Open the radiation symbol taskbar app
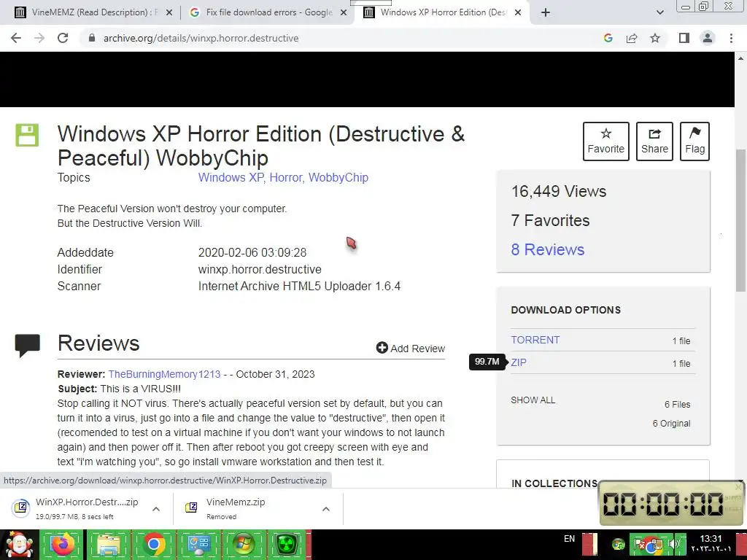Image resolution: width=747 pixels, height=560 pixels. click(x=287, y=545)
